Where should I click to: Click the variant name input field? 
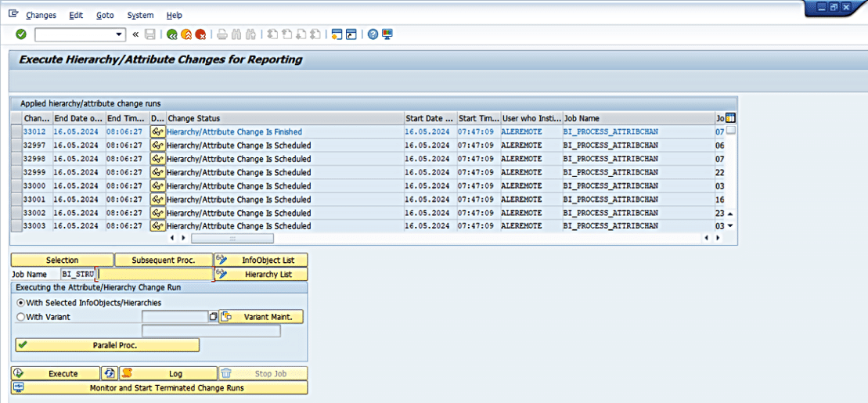click(x=175, y=317)
